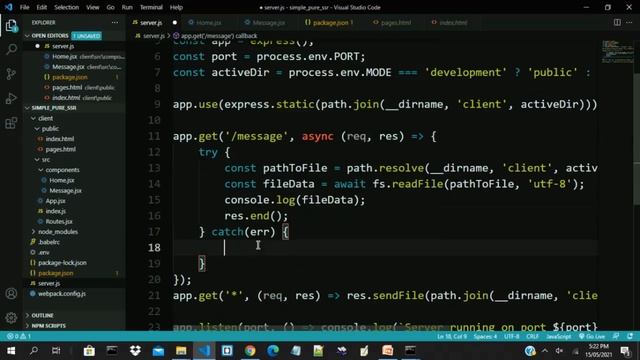Image resolution: width=640 pixels, height=360 pixels.
Task: Switch to the index.html editor tab
Action: 453,22
